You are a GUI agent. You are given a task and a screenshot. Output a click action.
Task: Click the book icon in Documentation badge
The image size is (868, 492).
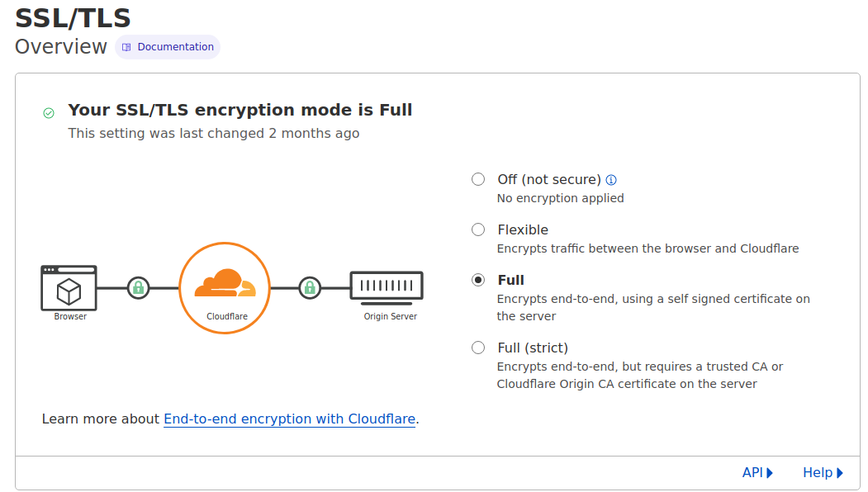[126, 47]
